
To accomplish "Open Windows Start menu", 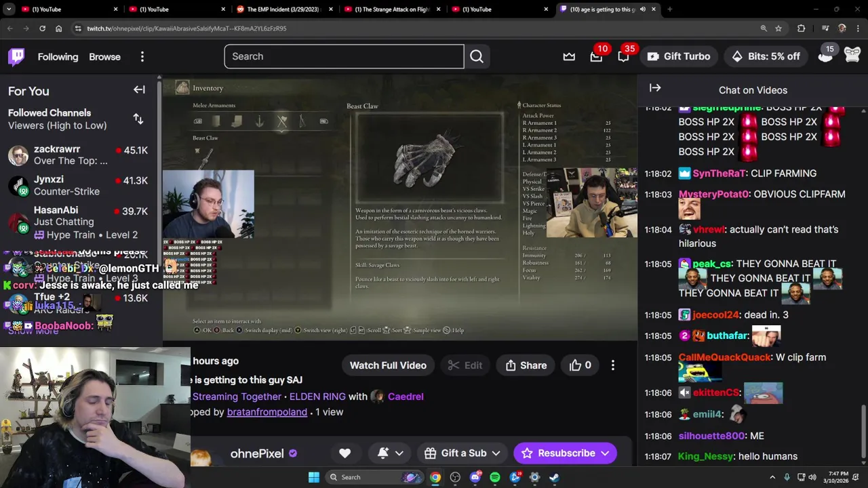I will pos(314,477).
